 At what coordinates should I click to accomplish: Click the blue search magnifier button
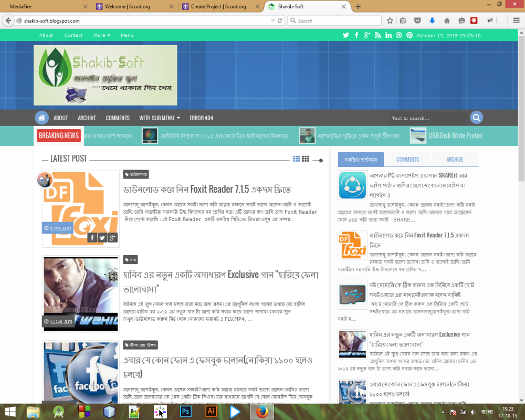(477, 118)
